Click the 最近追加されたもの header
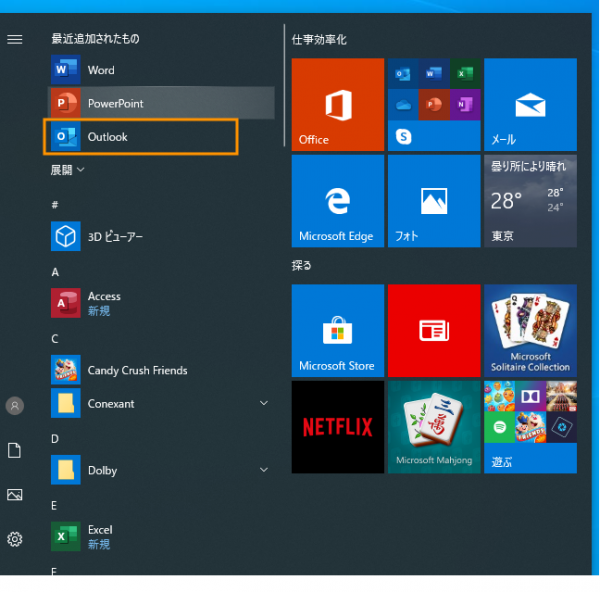This screenshot has width=600, height=592. 95,38
